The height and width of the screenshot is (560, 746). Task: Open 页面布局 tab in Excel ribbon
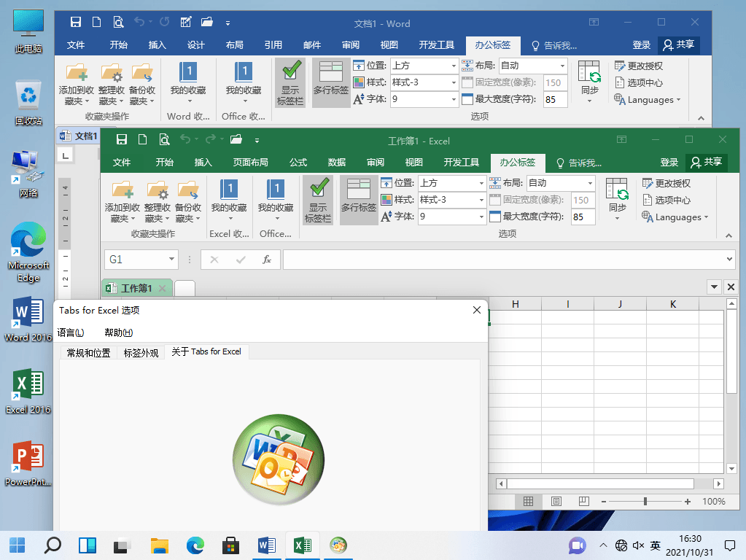pyautogui.click(x=250, y=162)
